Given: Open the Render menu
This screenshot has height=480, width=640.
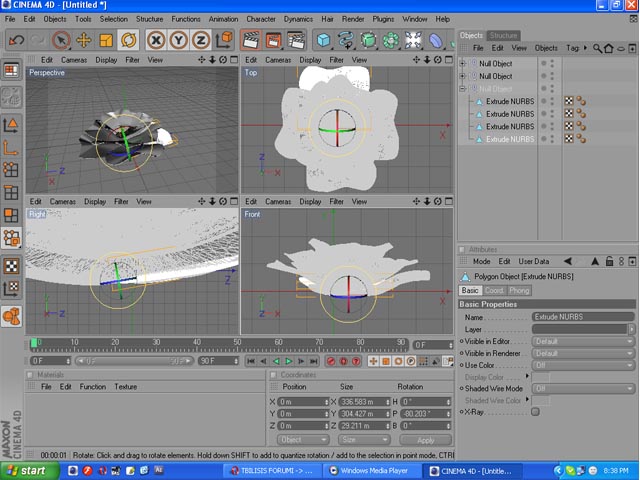Looking at the screenshot, I should [353, 19].
